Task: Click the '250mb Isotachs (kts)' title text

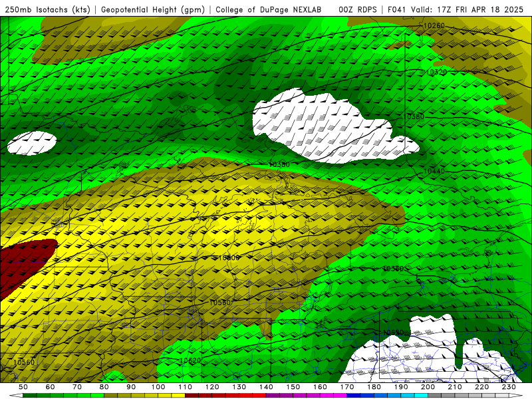Action: (x=47, y=10)
